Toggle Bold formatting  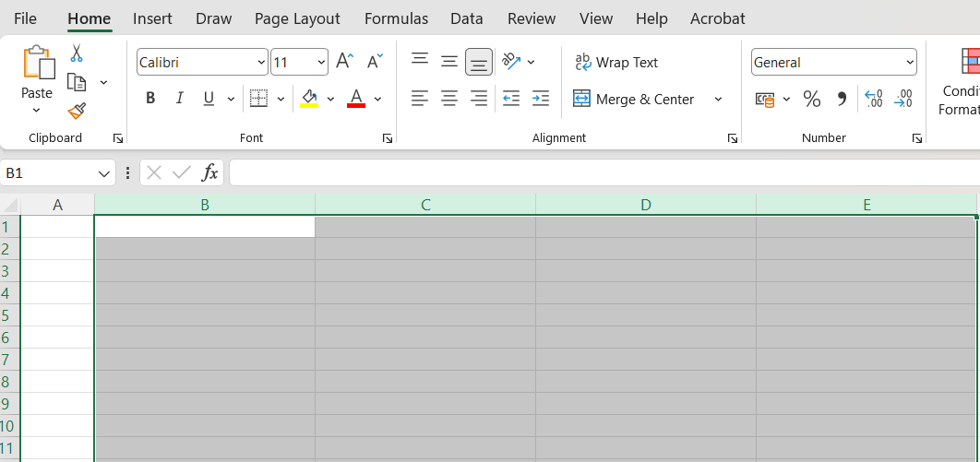(150, 98)
